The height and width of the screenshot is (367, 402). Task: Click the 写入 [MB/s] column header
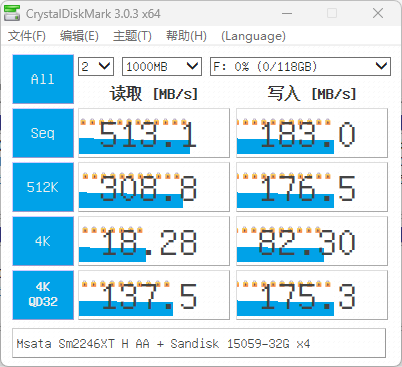[x=312, y=94]
